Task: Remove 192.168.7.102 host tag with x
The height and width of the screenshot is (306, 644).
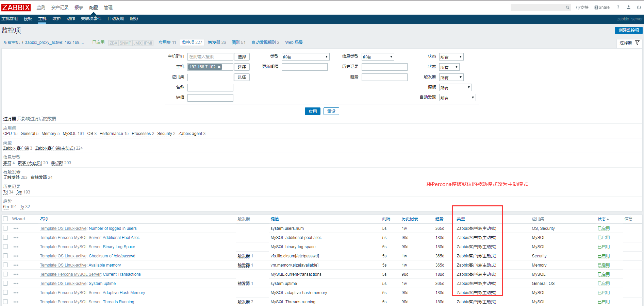Action: click(219, 67)
